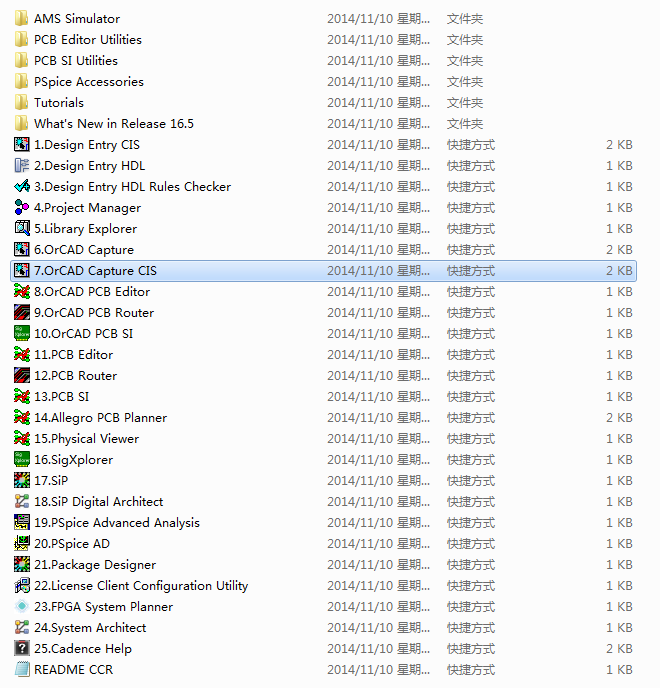660x688 pixels.
Task: Click the 2 KB size of 14.Allegro PCB Planner
Action: click(x=619, y=417)
